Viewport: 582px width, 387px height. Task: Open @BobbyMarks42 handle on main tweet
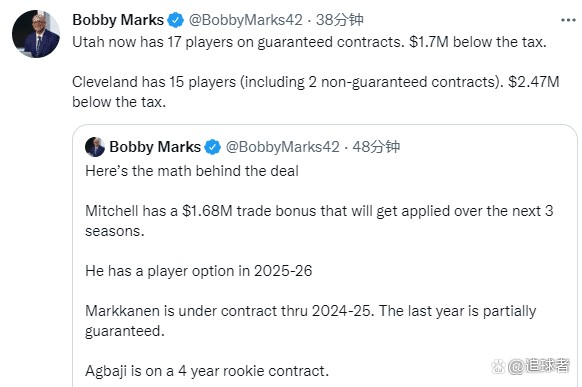(246, 20)
